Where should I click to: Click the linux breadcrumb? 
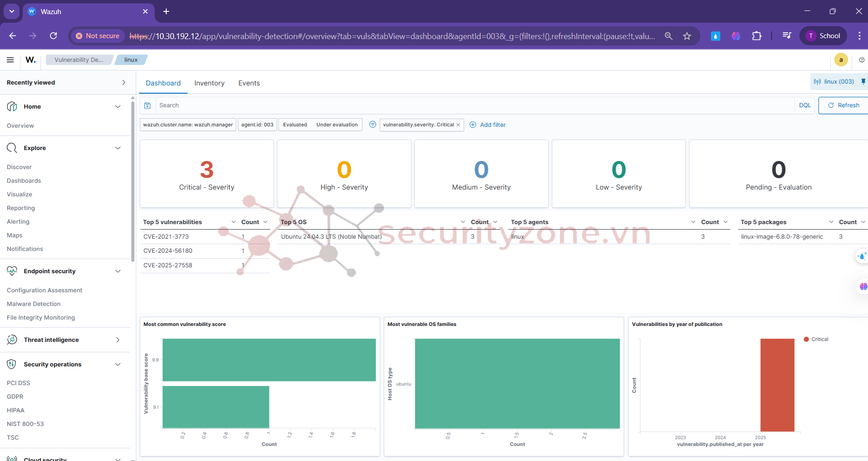click(131, 60)
